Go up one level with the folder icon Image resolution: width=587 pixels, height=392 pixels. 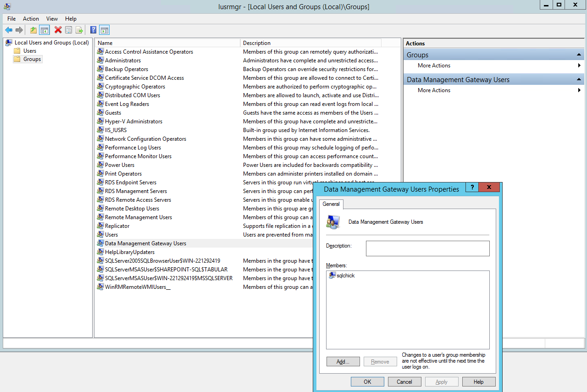[x=33, y=30]
